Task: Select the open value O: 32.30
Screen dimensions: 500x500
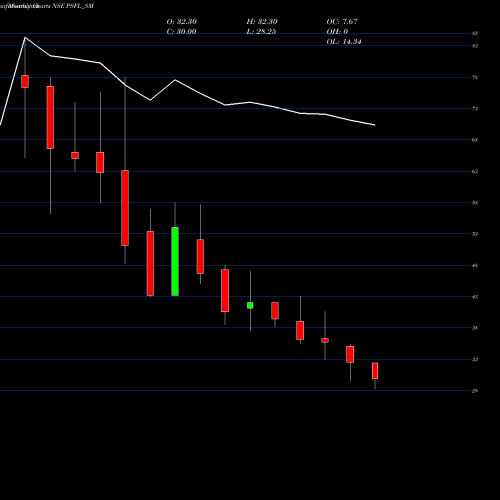Action: [x=182, y=22]
